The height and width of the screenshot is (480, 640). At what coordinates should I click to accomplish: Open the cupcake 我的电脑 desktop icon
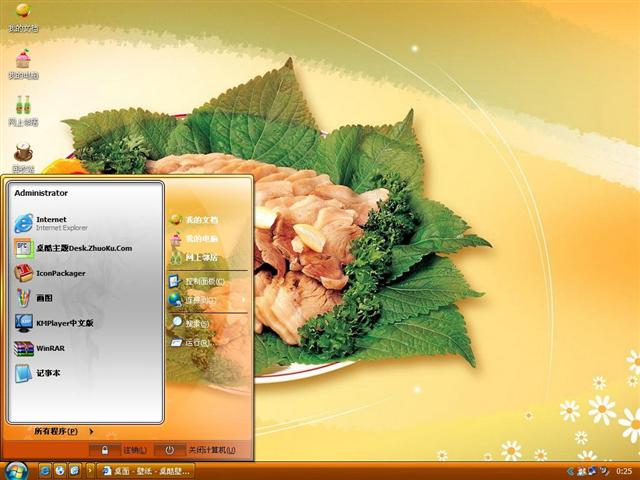coord(22,62)
